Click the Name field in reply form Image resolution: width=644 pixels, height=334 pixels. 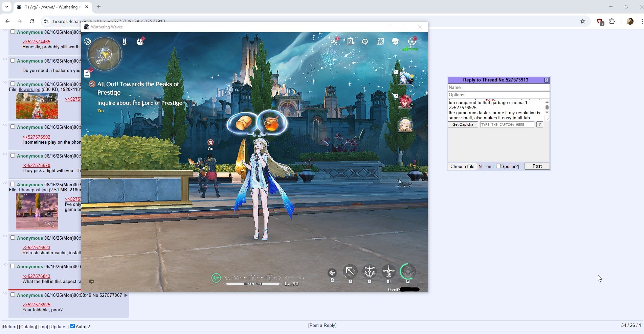coord(498,87)
